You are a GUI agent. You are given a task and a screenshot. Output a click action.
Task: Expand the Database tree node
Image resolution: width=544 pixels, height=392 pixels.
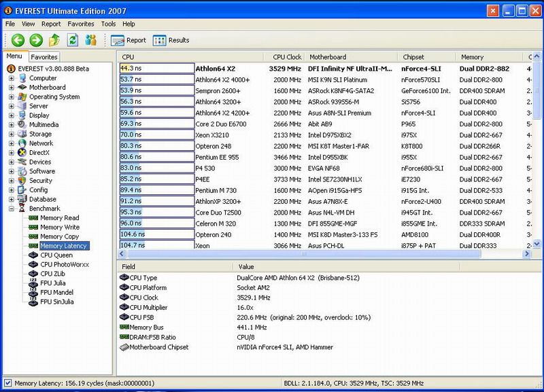pos(12,200)
